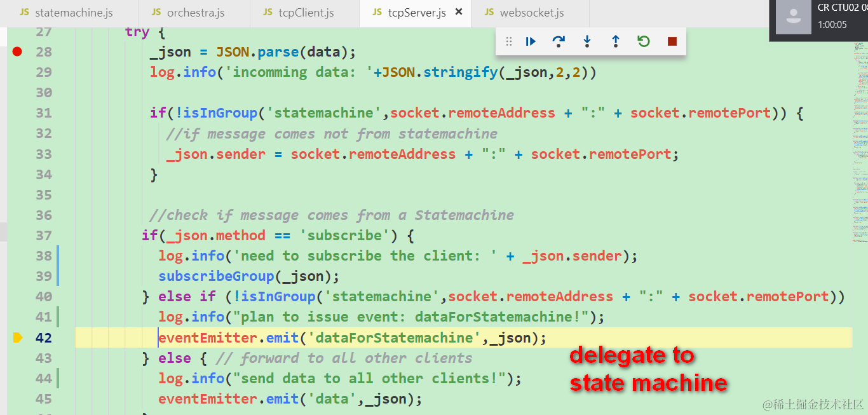Viewport: 868px width, 415px height.
Task: Click eventEmitter.emit on highlighted line 42
Action: (229, 338)
